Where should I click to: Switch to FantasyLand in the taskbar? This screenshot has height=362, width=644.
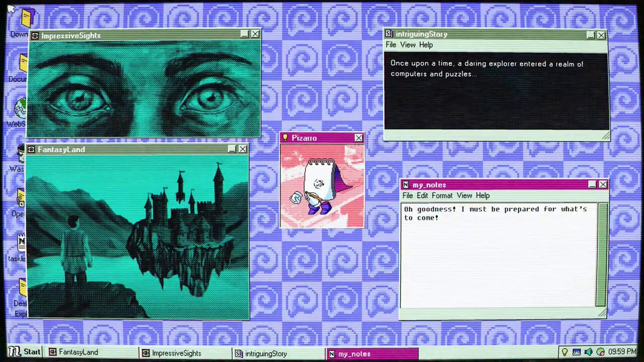91,352
